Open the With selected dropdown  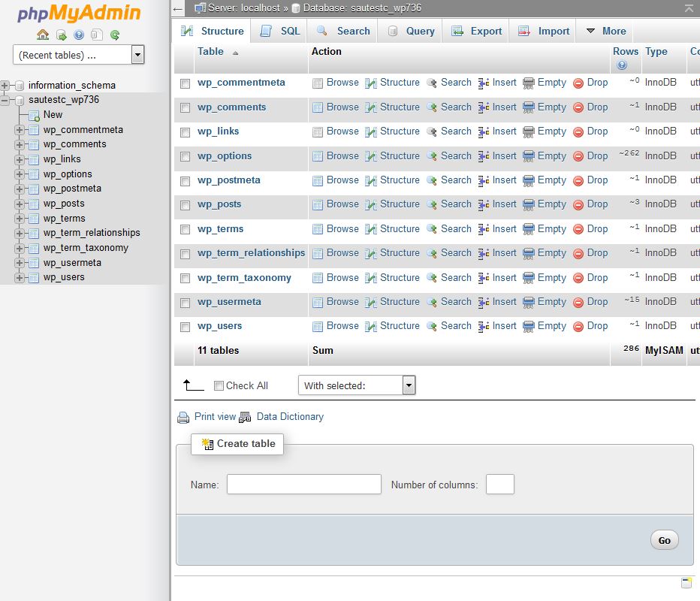357,385
